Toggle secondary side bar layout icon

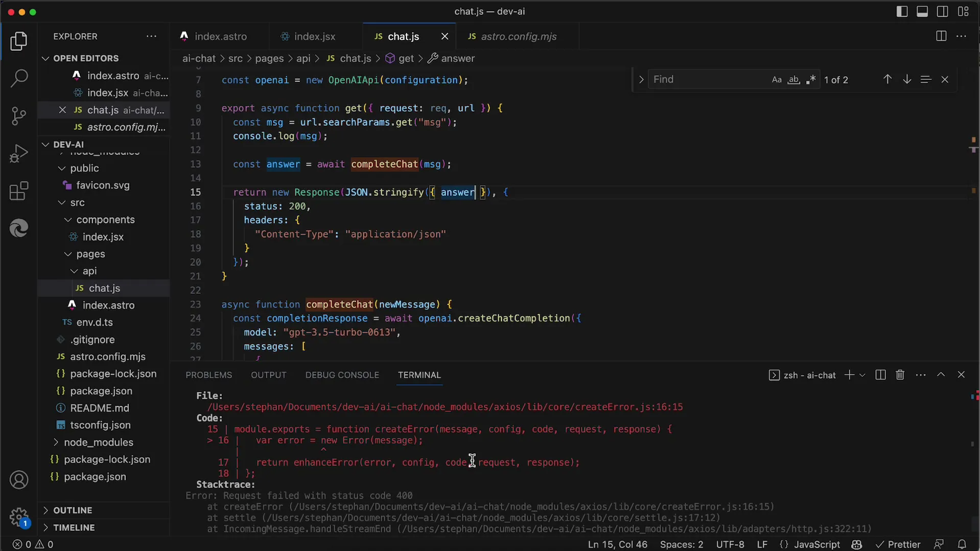click(943, 11)
